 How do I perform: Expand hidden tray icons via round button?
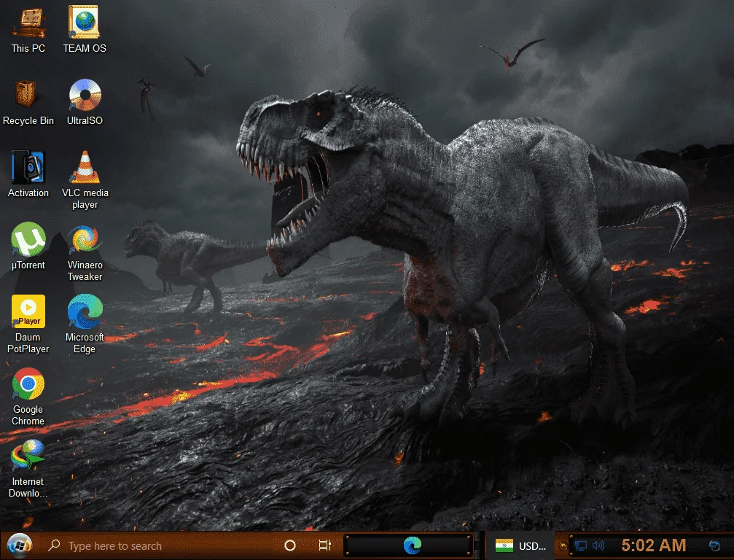tap(563, 546)
